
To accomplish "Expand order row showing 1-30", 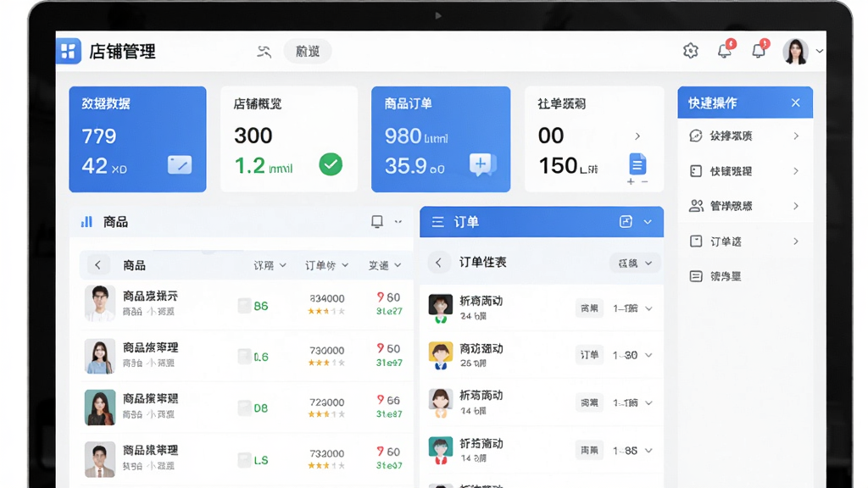I will tap(648, 355).
